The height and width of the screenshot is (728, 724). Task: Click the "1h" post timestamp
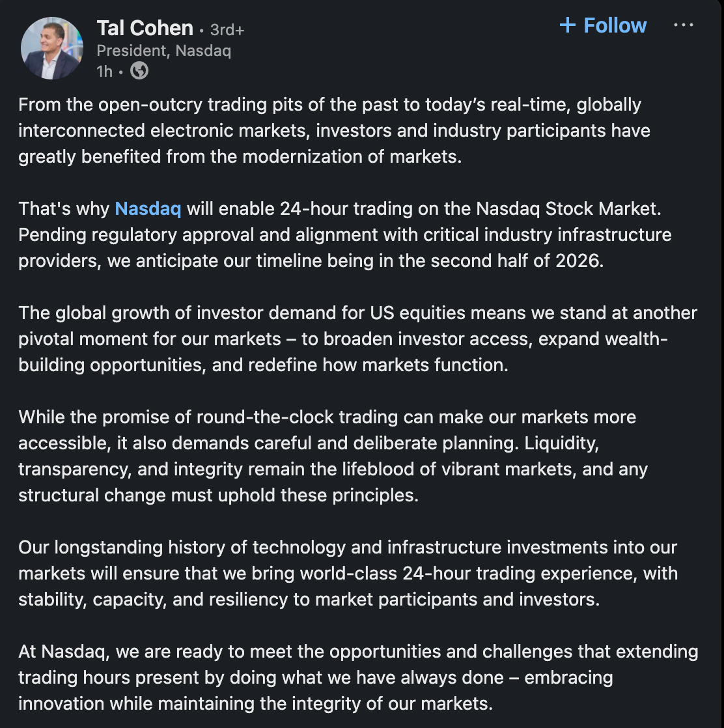104,71
